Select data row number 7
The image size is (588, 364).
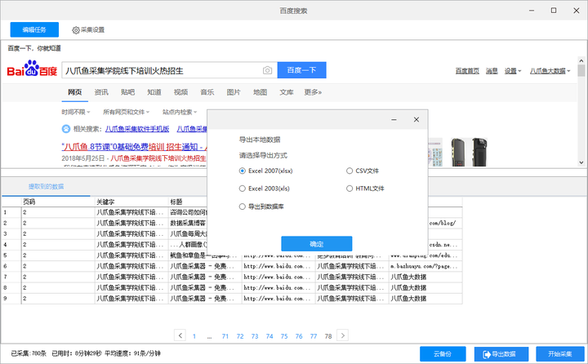(x=11, y=277)
